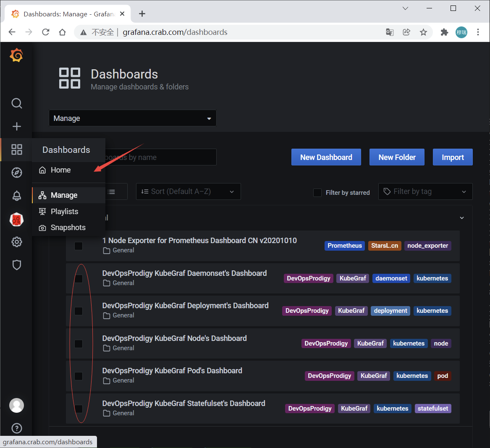This screenshot has width=490, height=448.
Task: Open the Server Admin shield icon
Action: pos(16,265)
